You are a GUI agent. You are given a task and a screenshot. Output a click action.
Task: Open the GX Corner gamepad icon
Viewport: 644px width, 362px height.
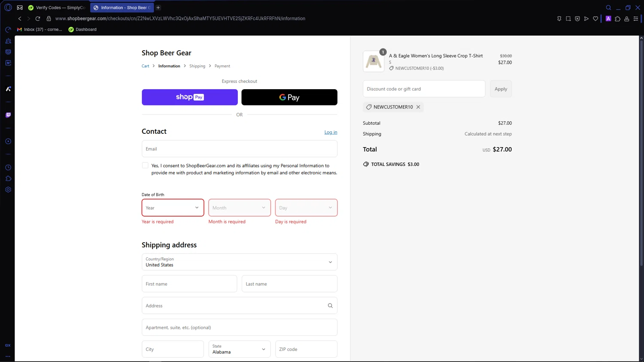(20, 7)
